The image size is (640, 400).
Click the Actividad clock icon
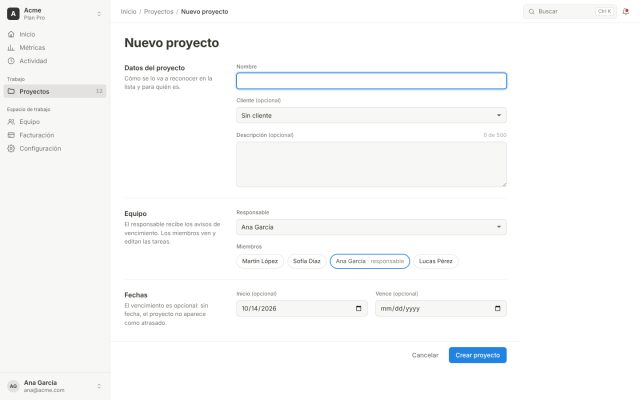[11, 61]
